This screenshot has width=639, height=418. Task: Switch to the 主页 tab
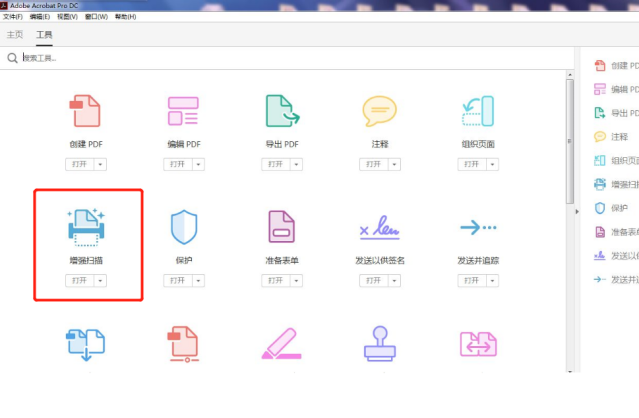click(15, 35)
